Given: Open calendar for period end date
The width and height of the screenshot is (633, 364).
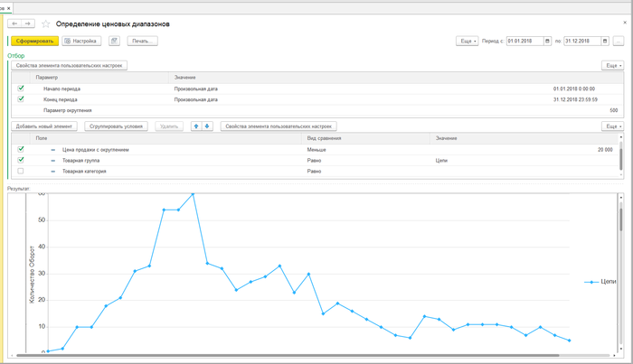Looking at the screenshot, I should (604, 41).
